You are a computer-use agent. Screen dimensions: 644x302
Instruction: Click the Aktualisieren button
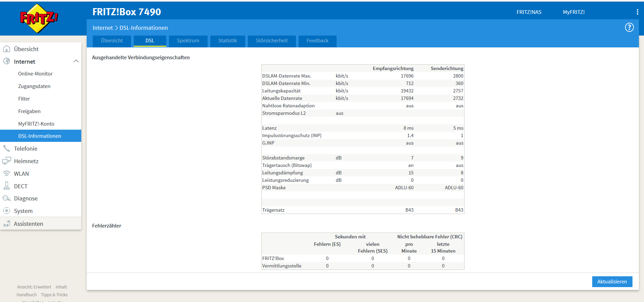[x=612, y=282]
